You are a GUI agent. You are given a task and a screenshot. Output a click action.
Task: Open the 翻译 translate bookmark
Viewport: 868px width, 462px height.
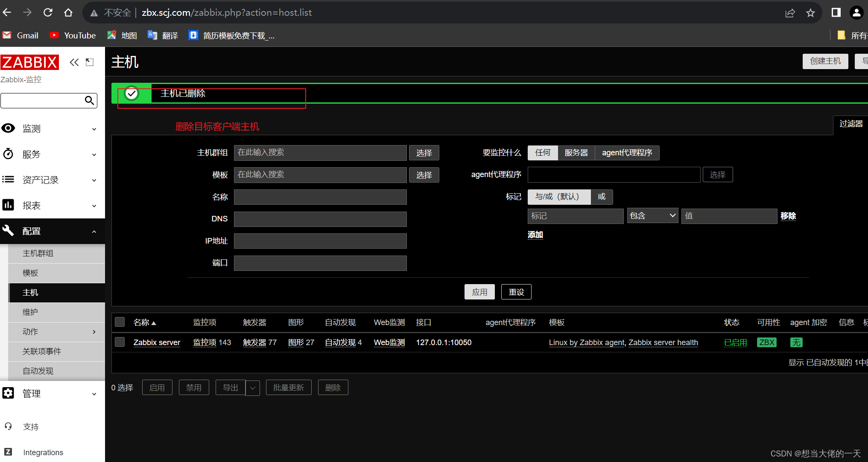(x=163, y=35)
